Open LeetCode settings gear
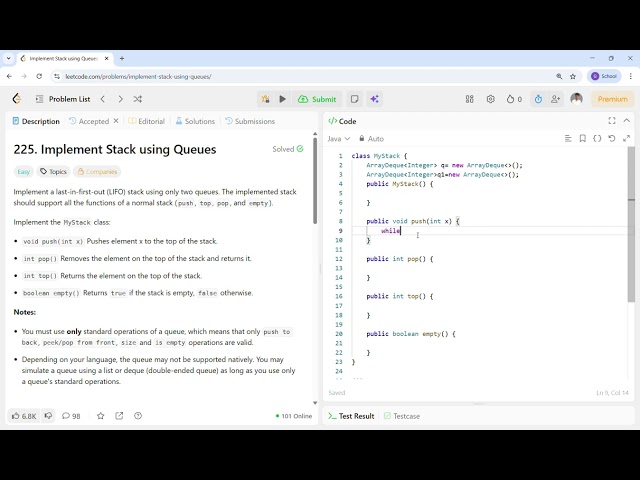Screen dimensions: 640x480 click(491, 99)
